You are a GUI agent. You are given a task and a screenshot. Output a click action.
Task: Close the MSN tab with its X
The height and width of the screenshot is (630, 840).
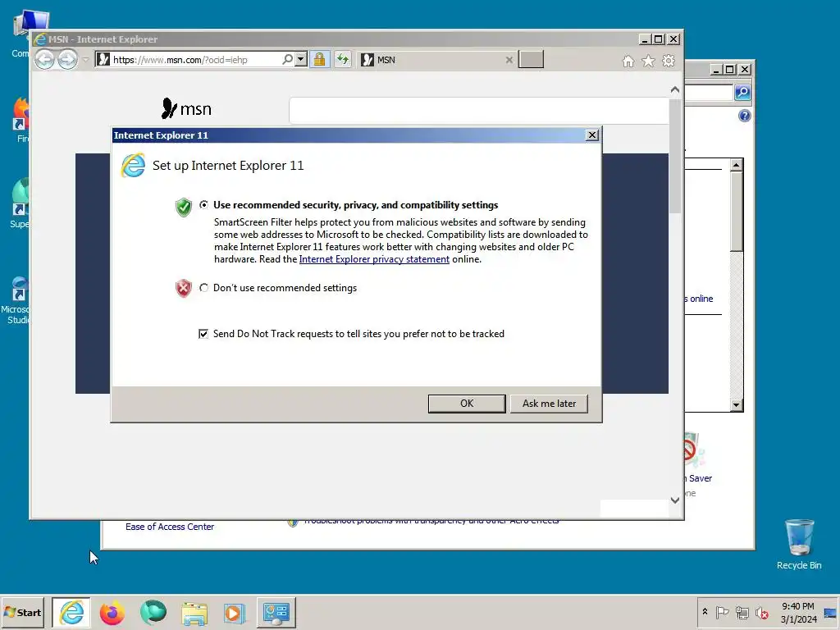(509, 60)
